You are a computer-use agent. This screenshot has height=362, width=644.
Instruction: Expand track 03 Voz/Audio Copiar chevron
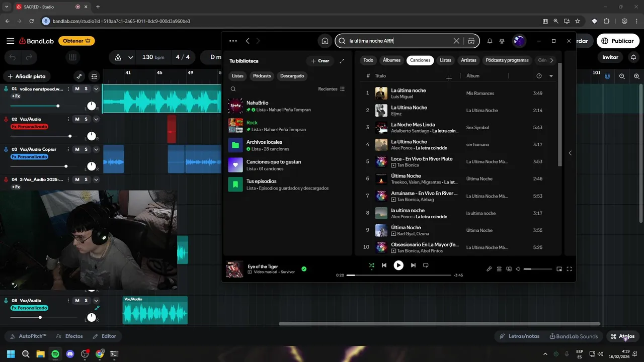click(96, 149)
